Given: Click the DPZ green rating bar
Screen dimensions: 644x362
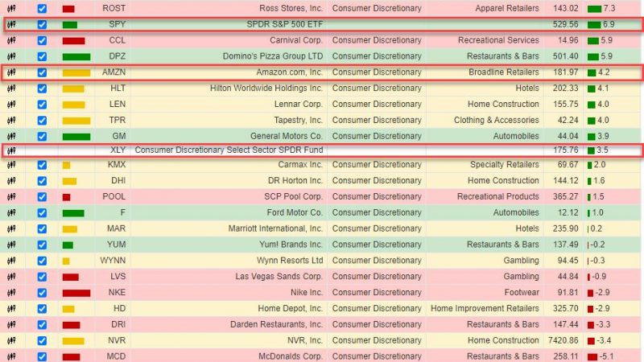Looking at the screenshot, I should [x=76, y=57].
